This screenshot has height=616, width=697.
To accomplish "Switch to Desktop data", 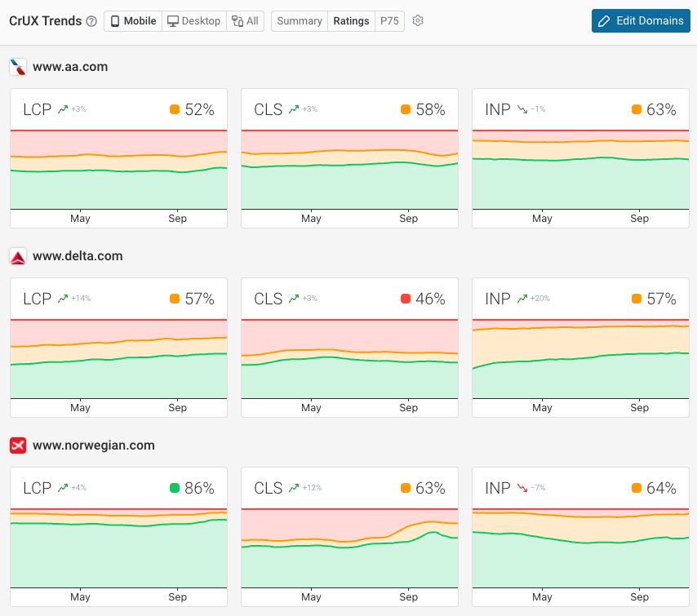I will point(193,20).
